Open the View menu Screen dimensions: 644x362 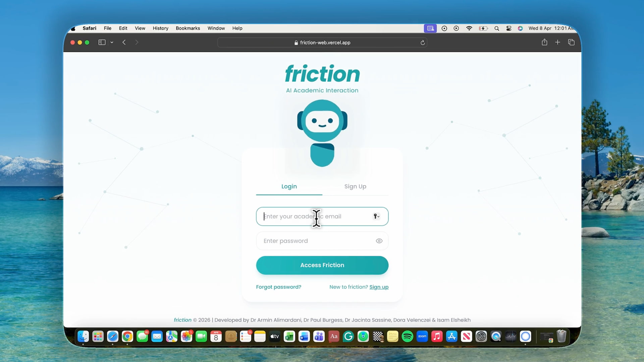(140, 28)
